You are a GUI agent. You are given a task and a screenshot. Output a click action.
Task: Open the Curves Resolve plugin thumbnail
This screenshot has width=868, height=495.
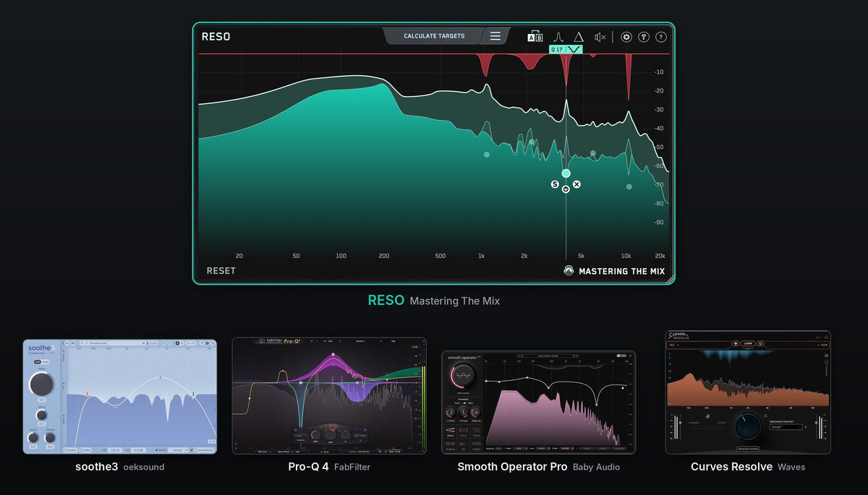[x=748, y=392]
